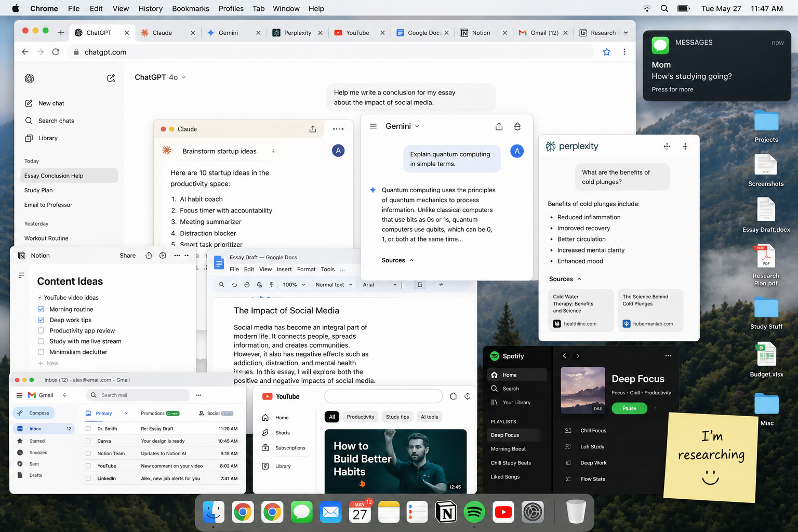Click the new chat compose icon in ChatGPT sidebar header
The width and height of the screenshot is (798, 532).
pos(111,78)
